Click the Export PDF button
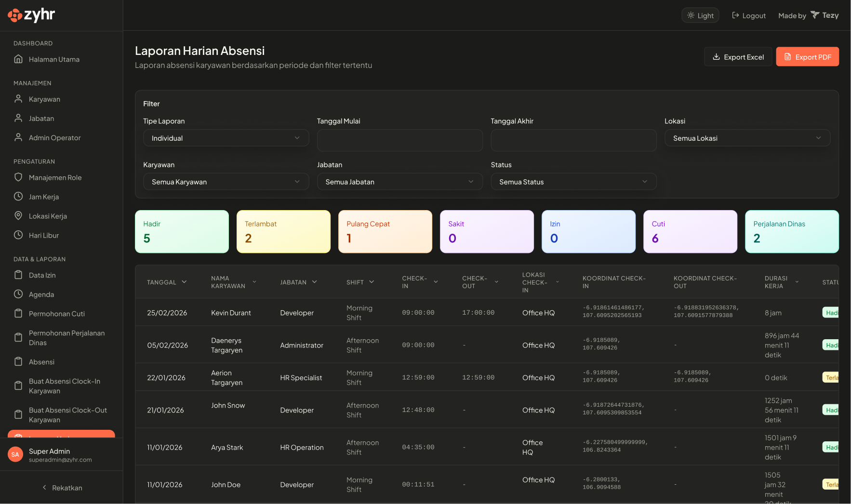Screen dimensions: 851x504 click(807, 56)
